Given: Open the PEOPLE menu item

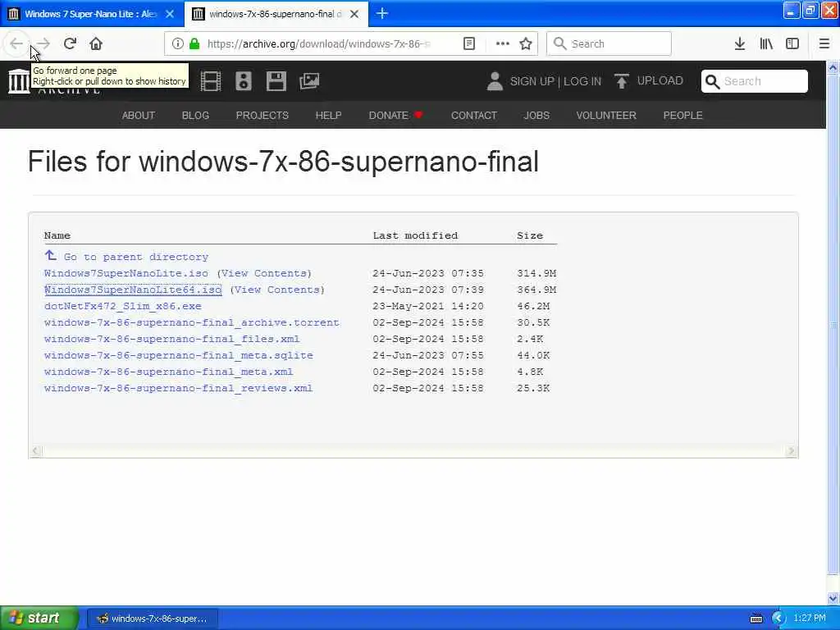Looking at the screenshot, I should [683, 115].
